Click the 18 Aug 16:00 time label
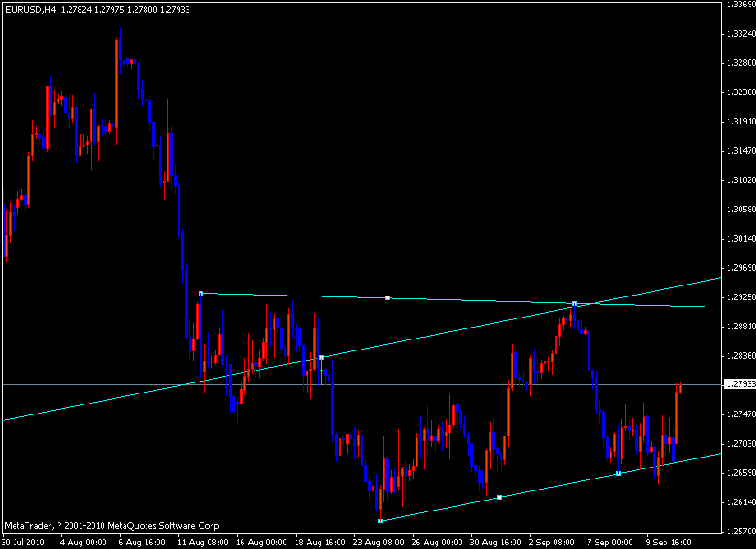The image size is (756, 549). click(x=320, y=543)
